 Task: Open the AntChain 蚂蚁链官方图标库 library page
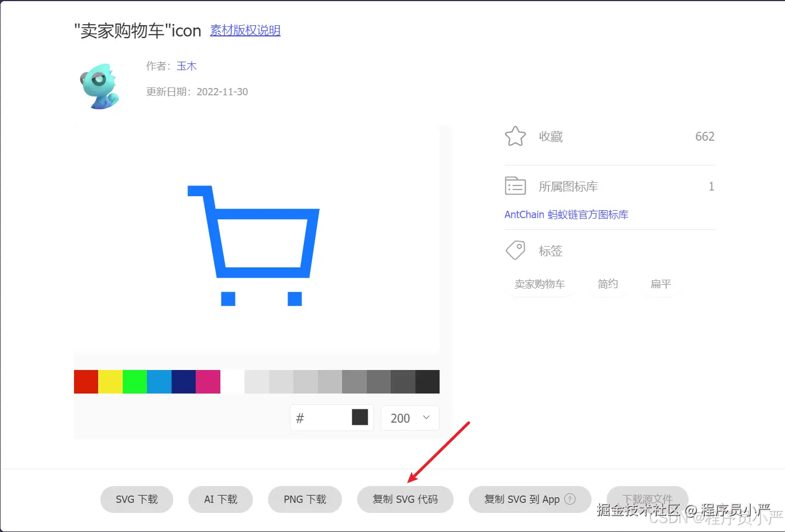566,214
